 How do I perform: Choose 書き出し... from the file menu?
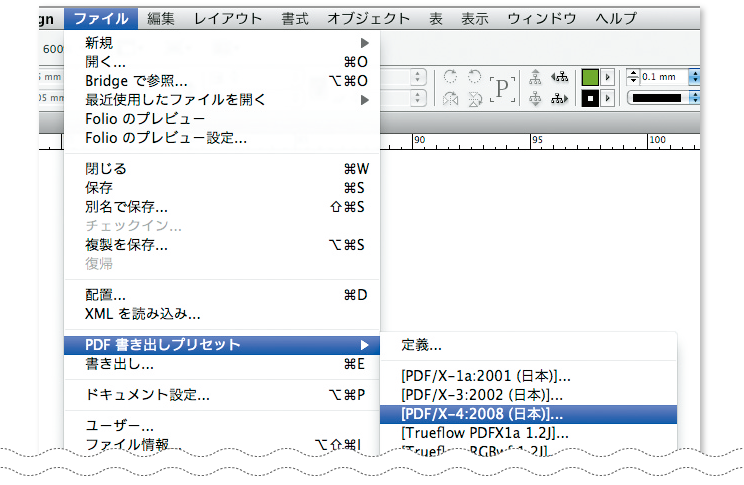[222, 364]
